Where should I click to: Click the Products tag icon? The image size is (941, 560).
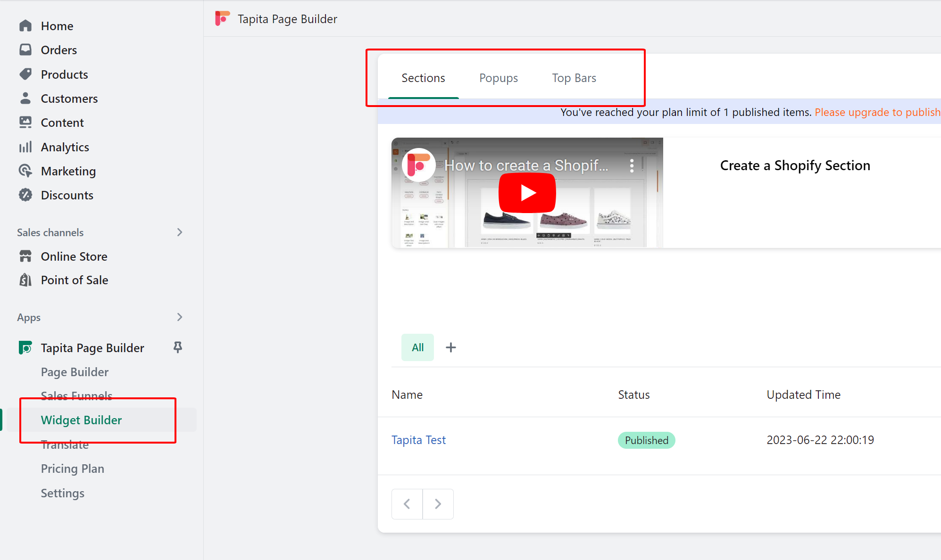pos(25,74)
